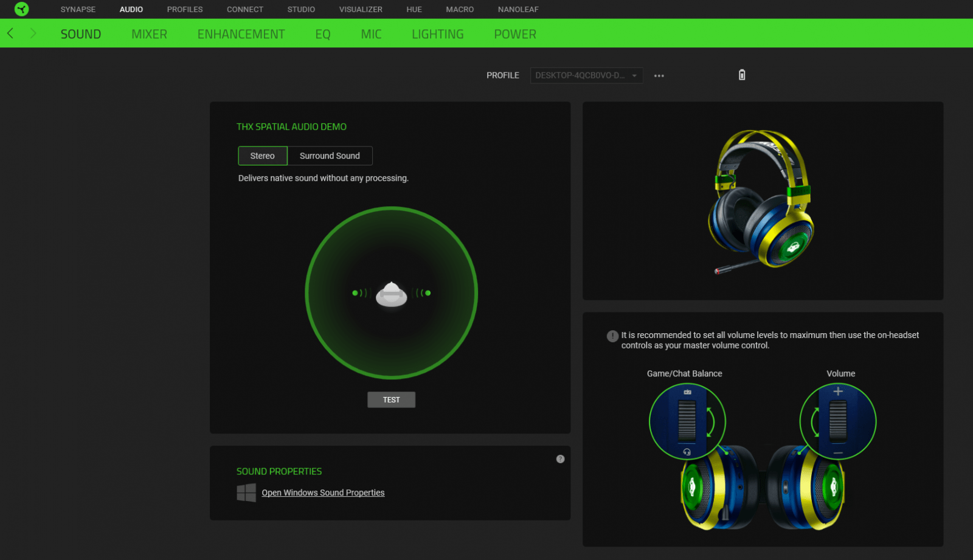Click the headset product image
This screenshot has height=560, width=973.
(761, 202)
